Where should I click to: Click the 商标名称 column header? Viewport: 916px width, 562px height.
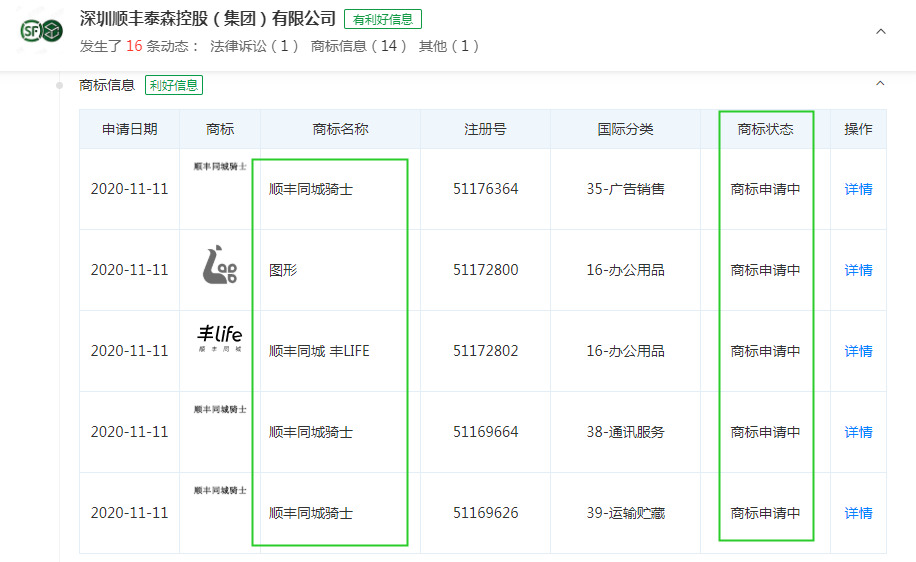[x=341, y=129]
